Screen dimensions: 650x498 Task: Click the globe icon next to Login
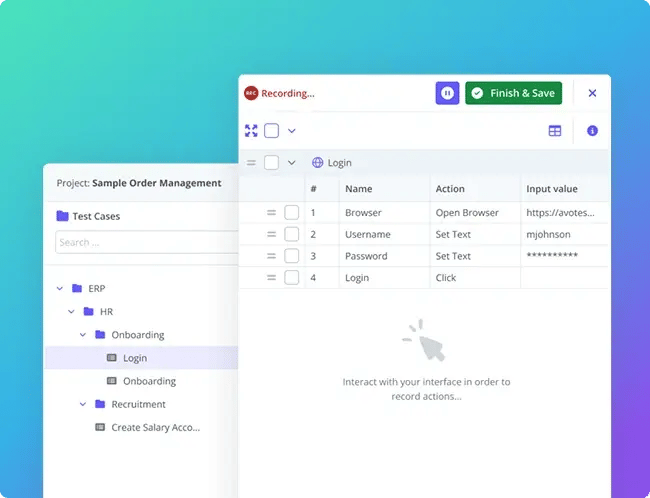pos(318,163)
